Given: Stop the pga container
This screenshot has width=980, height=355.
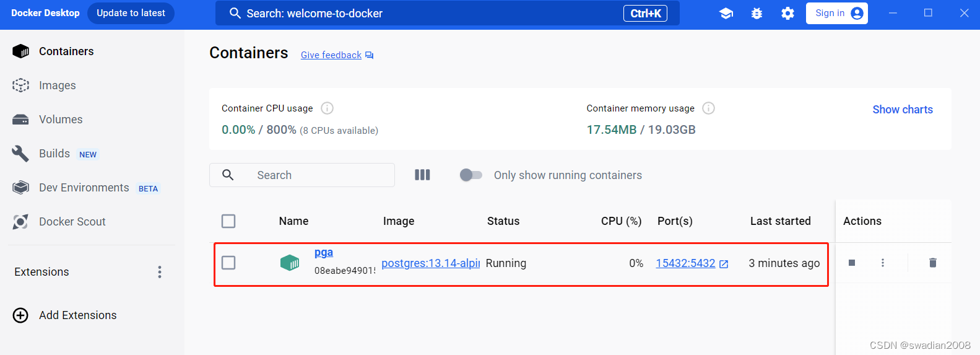Looking at the screenshot, I should tap(852, 263).
